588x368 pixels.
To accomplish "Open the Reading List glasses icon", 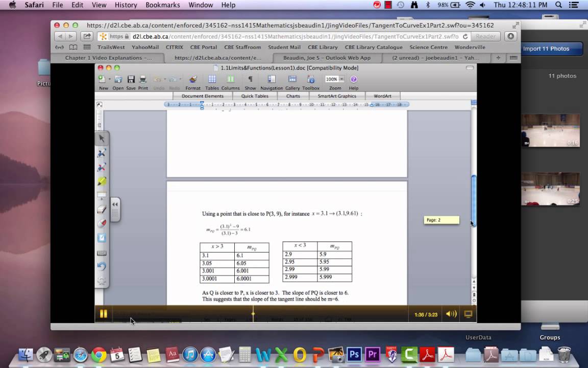I will point(59,48).
